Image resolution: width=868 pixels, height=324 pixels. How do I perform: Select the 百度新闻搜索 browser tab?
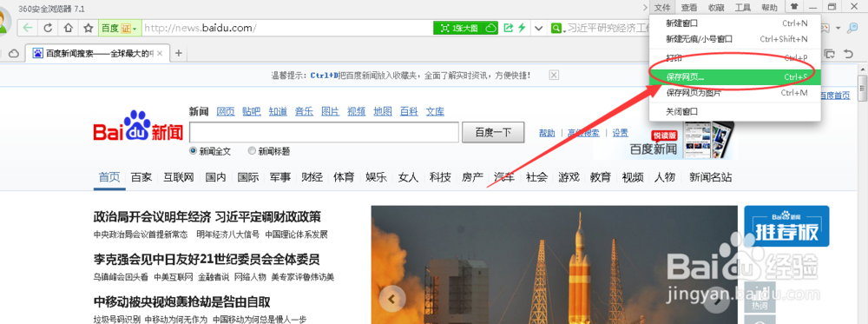(97, 53)
